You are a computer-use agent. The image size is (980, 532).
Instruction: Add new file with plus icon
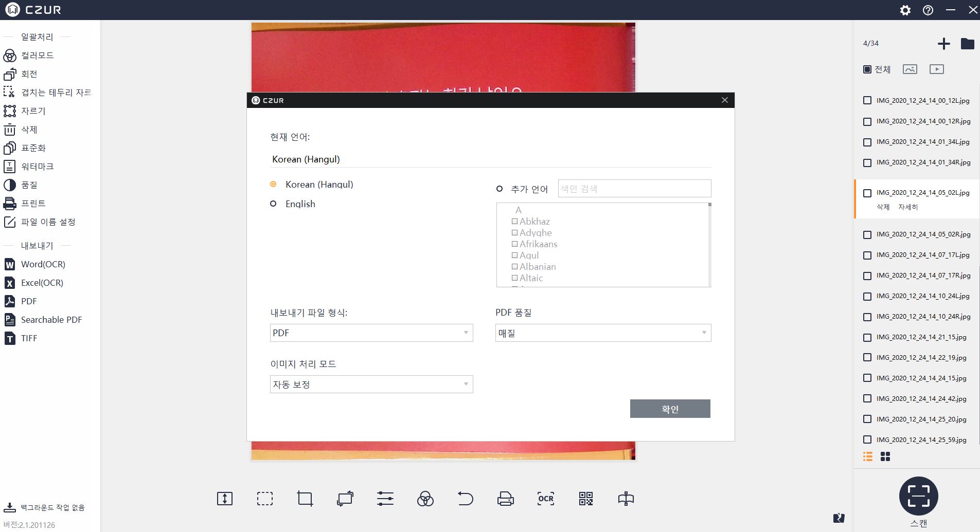pos(944,44)
